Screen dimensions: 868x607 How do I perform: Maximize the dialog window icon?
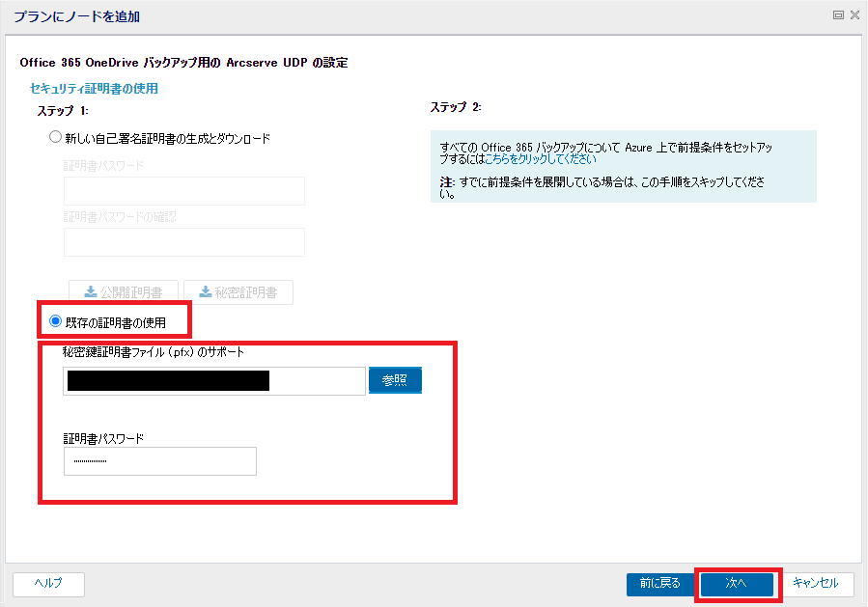coord(838,14)
